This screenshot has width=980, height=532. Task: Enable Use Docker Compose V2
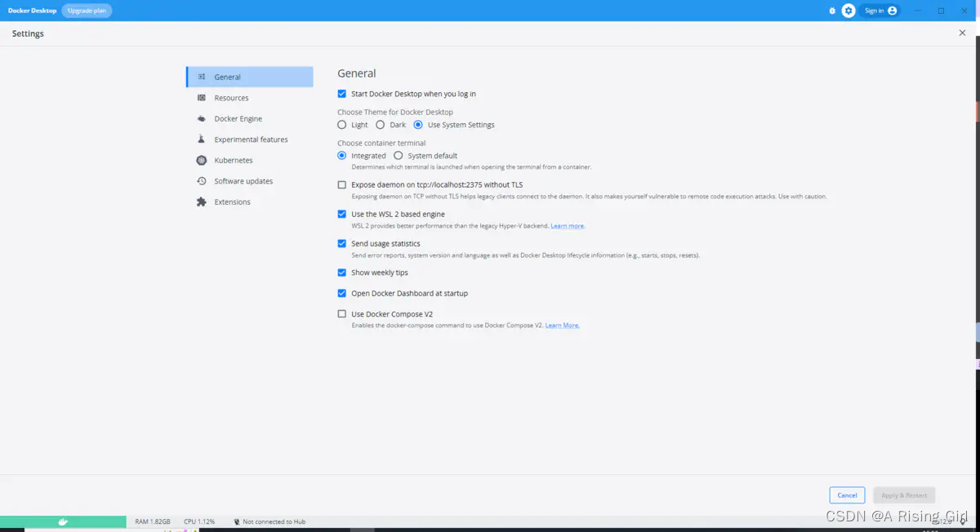tap(342, 313)
